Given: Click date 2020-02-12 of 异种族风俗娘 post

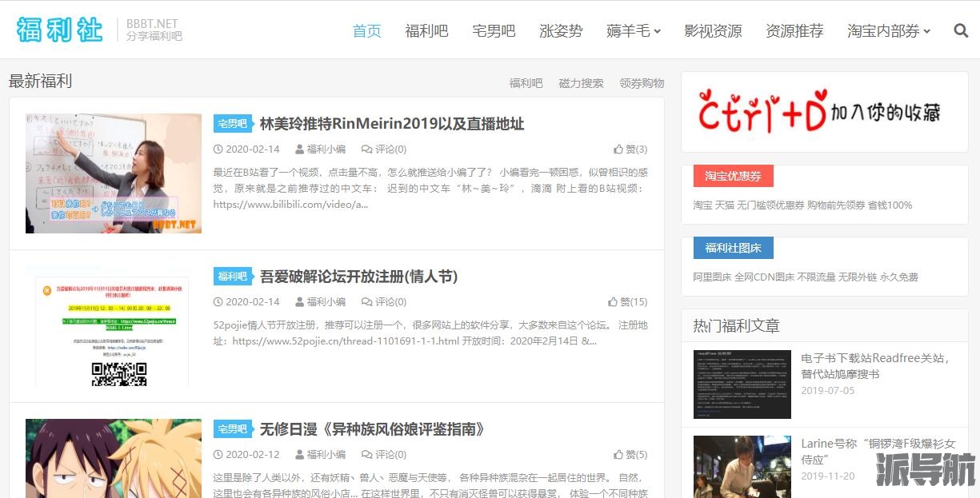Looking at the screenshot, I should click(247, 455).
